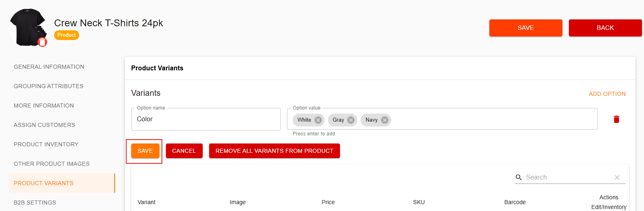Viewport: 644px width, 211px height.
Task: Remove the White option value chip
Action: point(318,120)
